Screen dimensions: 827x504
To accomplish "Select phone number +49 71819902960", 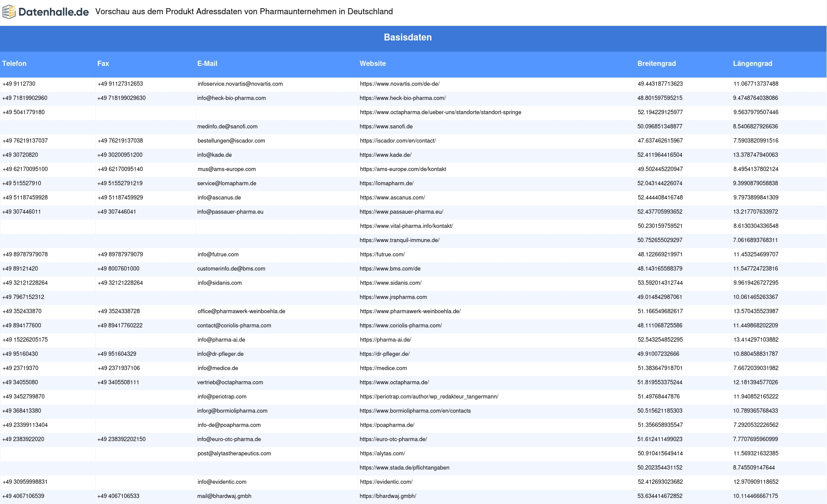I will 25,98.
